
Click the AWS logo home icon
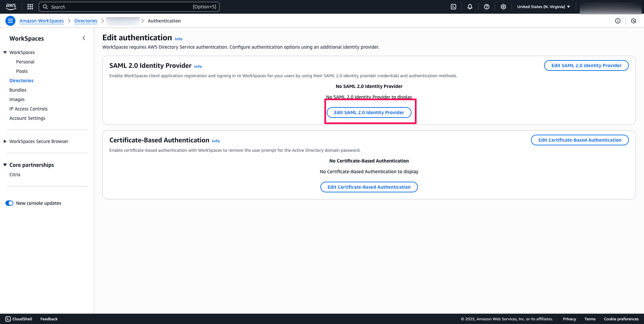click(x=11, y=6)
